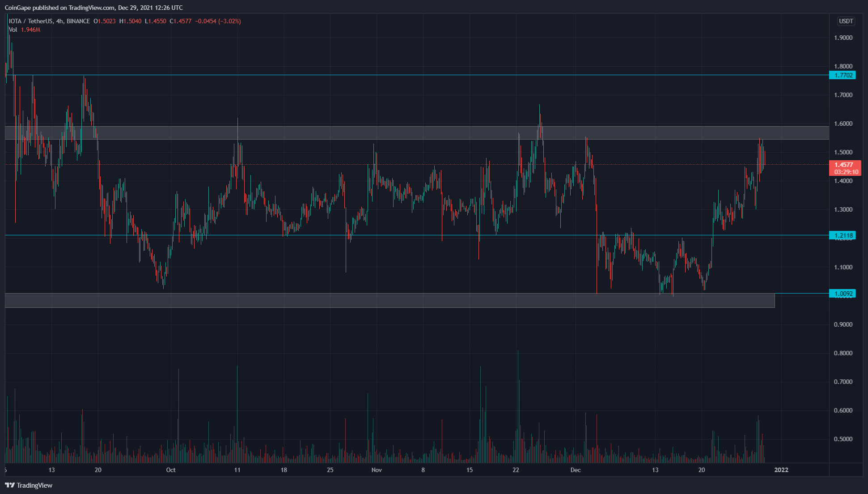Image resolution: width=868 pixels, height=494 pixels.
Task: Click the Oct label on time axis
Action: pyautogui.click(x=171, y=470)
